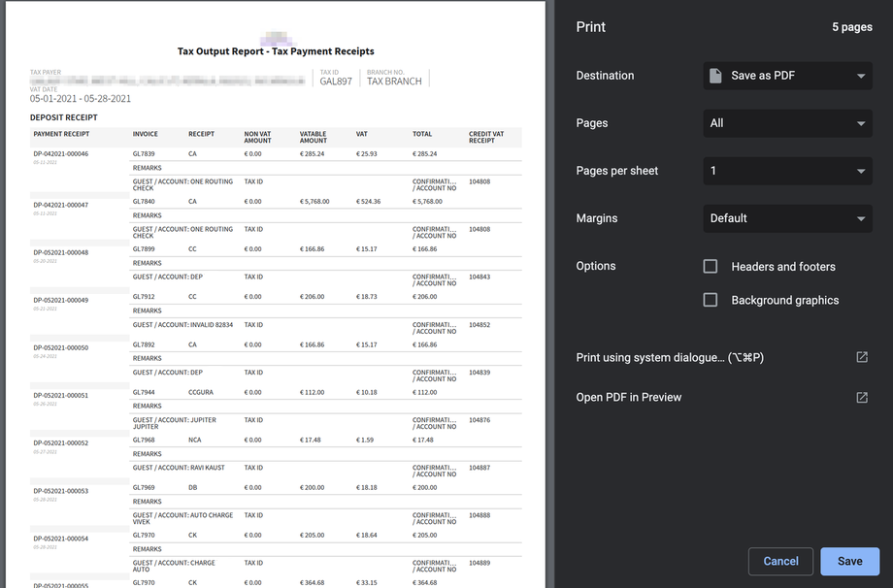
Task: Click payment receipt DP-042021-000046
Action: [61, 153]
